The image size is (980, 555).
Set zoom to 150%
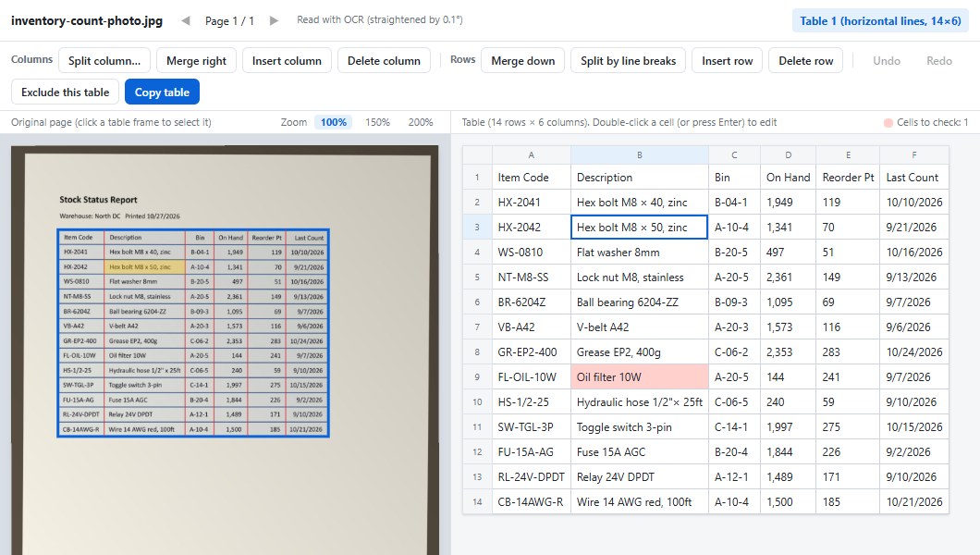pos(377,122)
